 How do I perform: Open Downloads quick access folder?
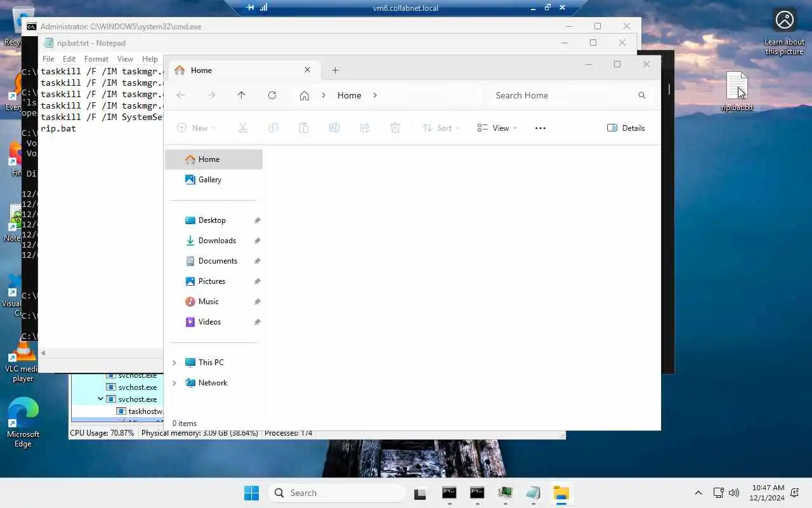214,241
